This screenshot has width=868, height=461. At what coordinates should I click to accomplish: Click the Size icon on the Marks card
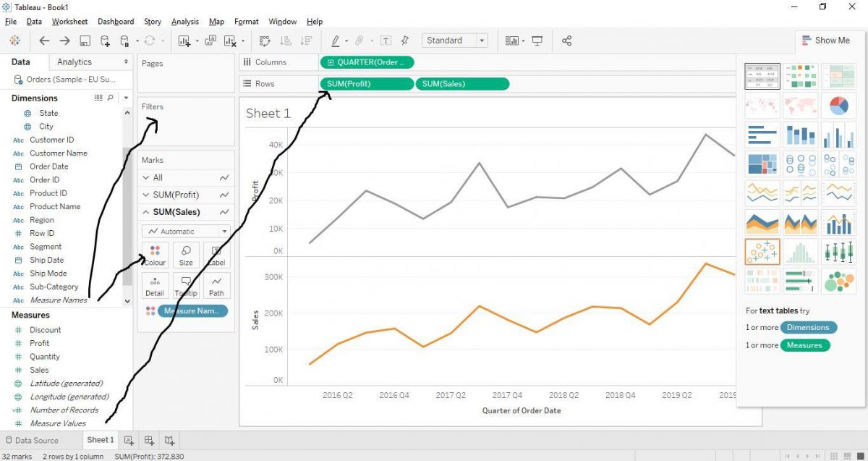pyautogui.click(x=185, y=255)
